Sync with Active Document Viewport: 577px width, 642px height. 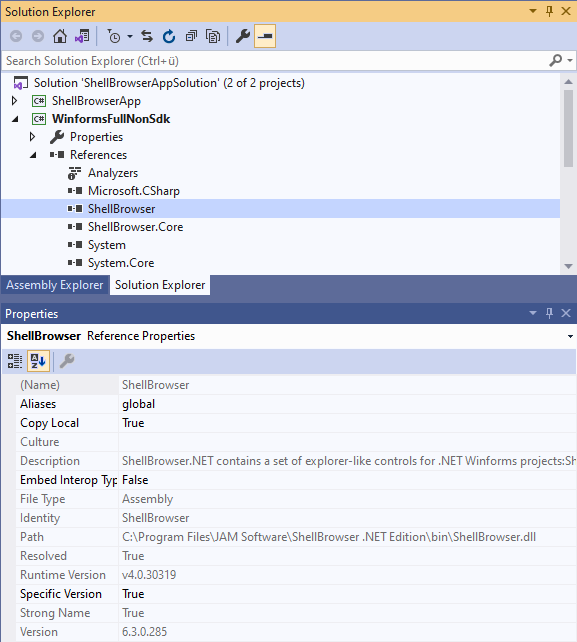point(147,36)
